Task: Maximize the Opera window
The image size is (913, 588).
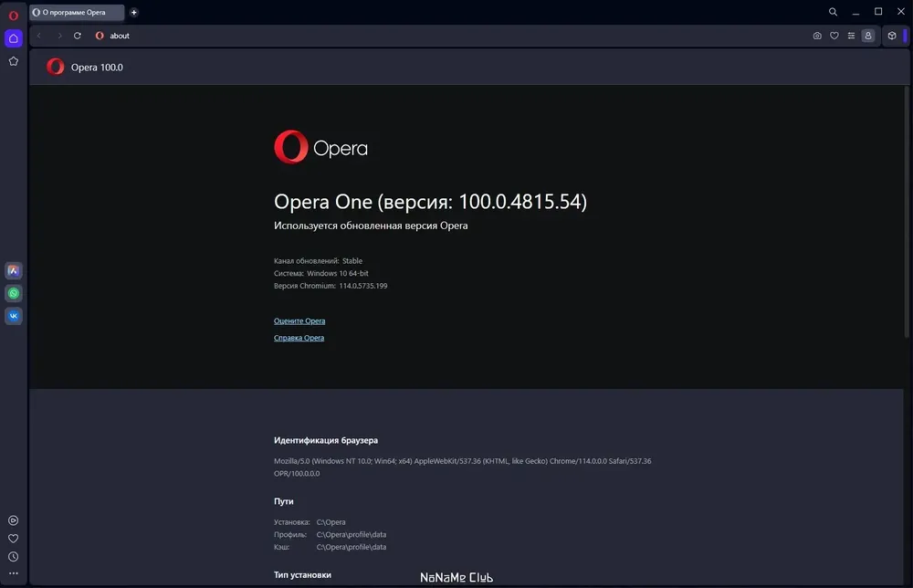Action: tap(878, 12)
